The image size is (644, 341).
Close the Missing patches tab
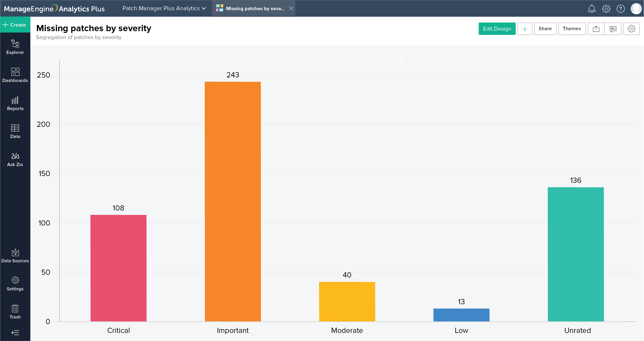coord(291,8)
